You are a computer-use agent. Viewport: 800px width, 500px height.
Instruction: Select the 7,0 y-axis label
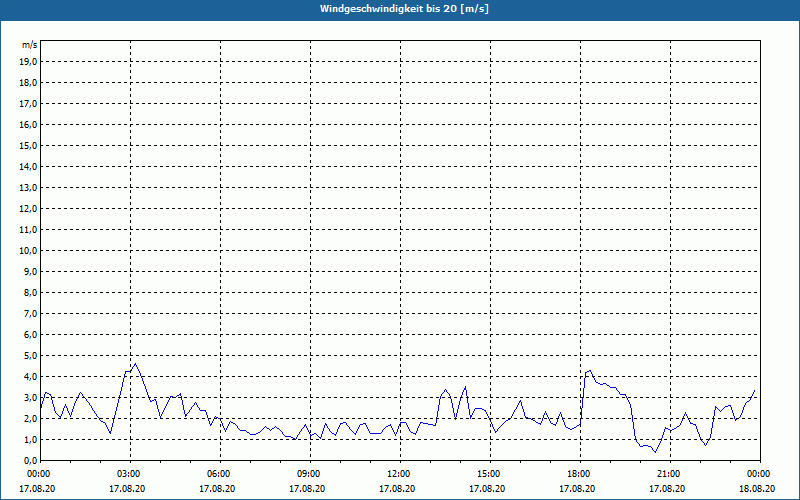click(x=31, y=313)
